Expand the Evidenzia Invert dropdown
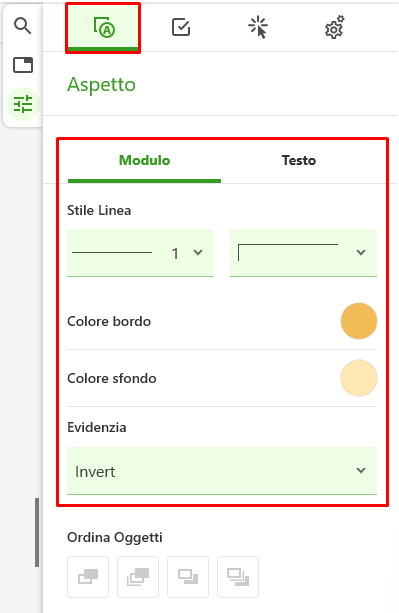Image resolution: width=399 pixels, height=613 pixels. (x=222, y=471)
